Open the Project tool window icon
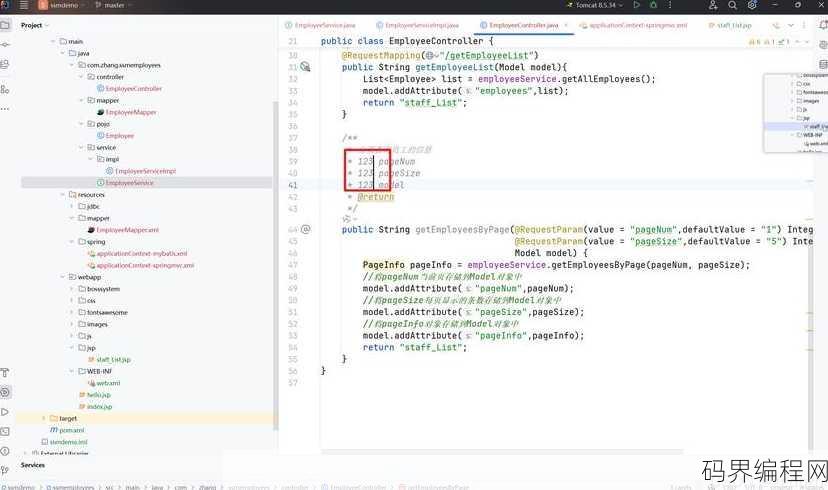The height and width of the screenshot is (490, 828). click(x=5, y=25)
